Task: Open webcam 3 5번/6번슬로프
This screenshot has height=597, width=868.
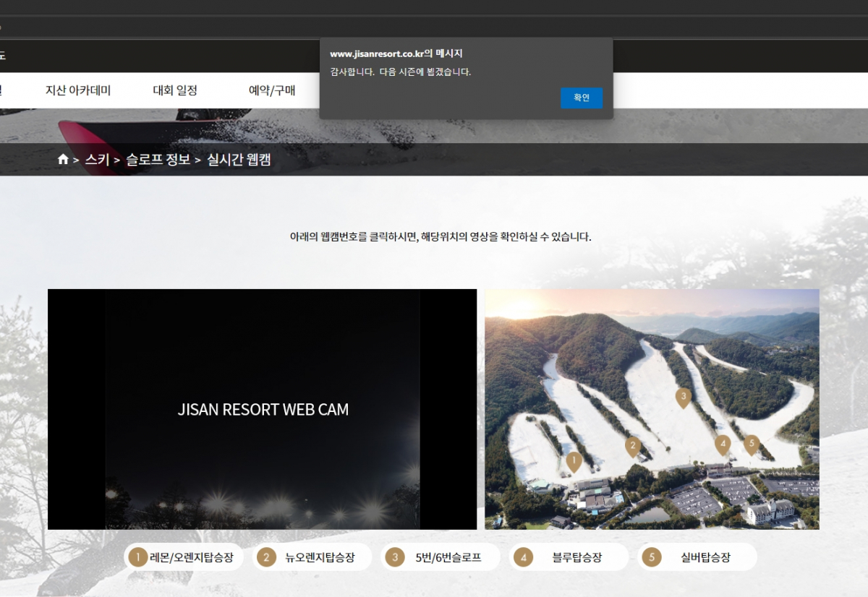Action: click(441, 557)
